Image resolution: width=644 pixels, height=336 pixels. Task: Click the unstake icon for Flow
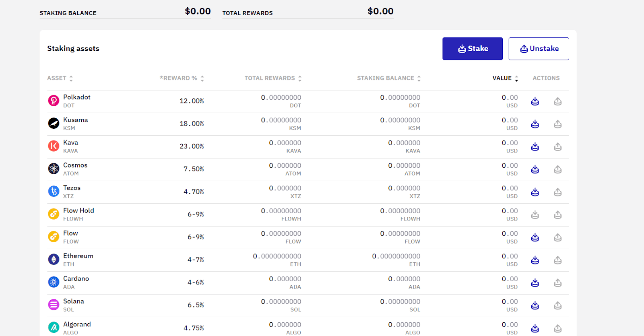pos(557,237)
